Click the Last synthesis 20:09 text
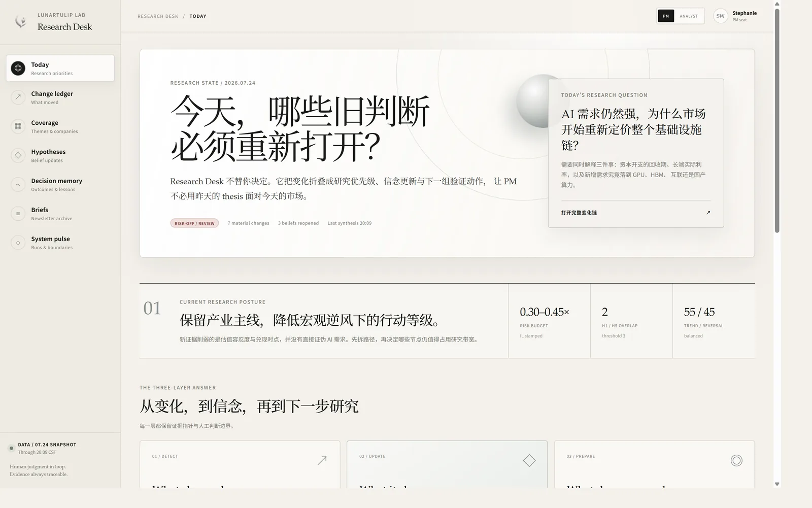The height and width of the screenshot is (508, 812). 350,223
